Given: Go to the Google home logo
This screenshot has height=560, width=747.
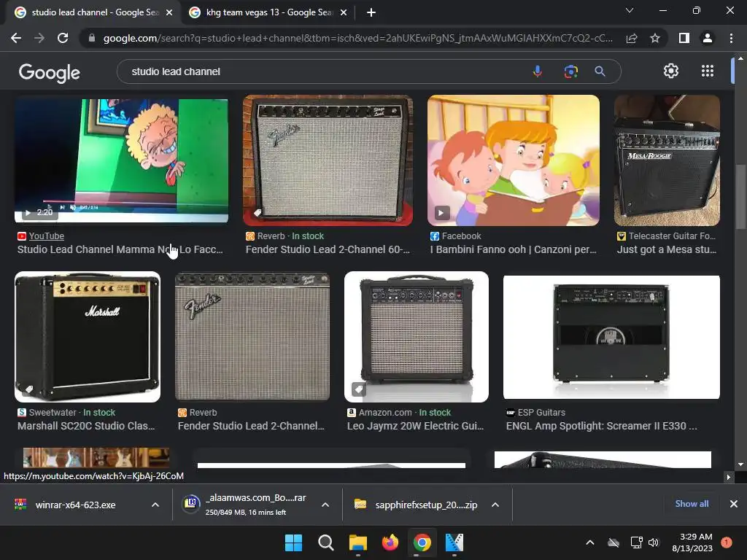Looking at the screenshot, I should [50, 73].
